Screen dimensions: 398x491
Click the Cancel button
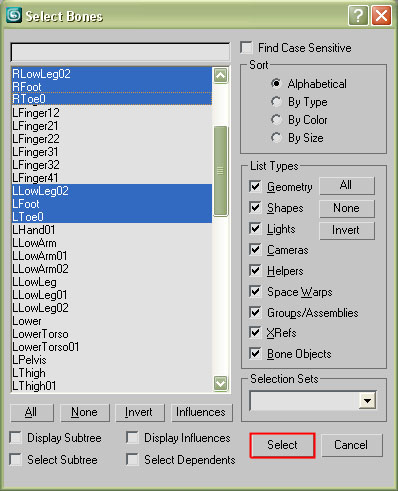[x=352, y=445]
